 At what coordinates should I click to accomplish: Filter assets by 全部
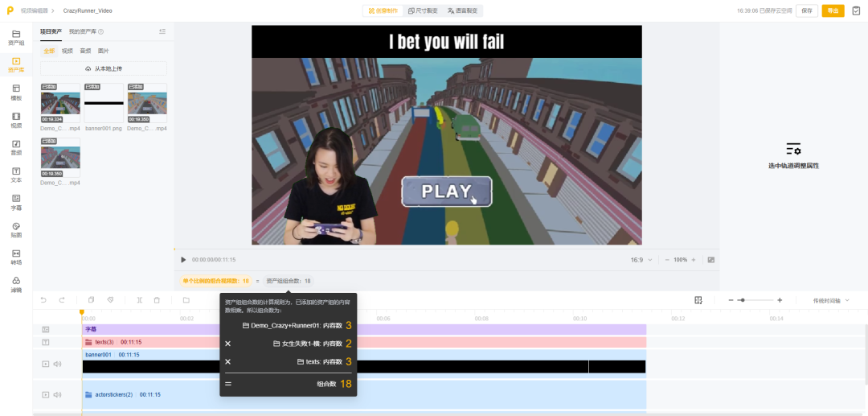[x=49, y=51]
